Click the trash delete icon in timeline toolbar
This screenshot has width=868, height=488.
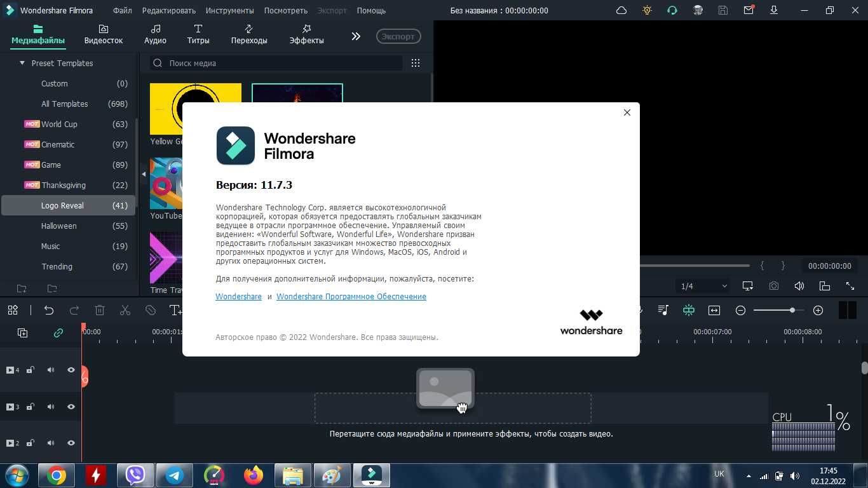point(100,310)
